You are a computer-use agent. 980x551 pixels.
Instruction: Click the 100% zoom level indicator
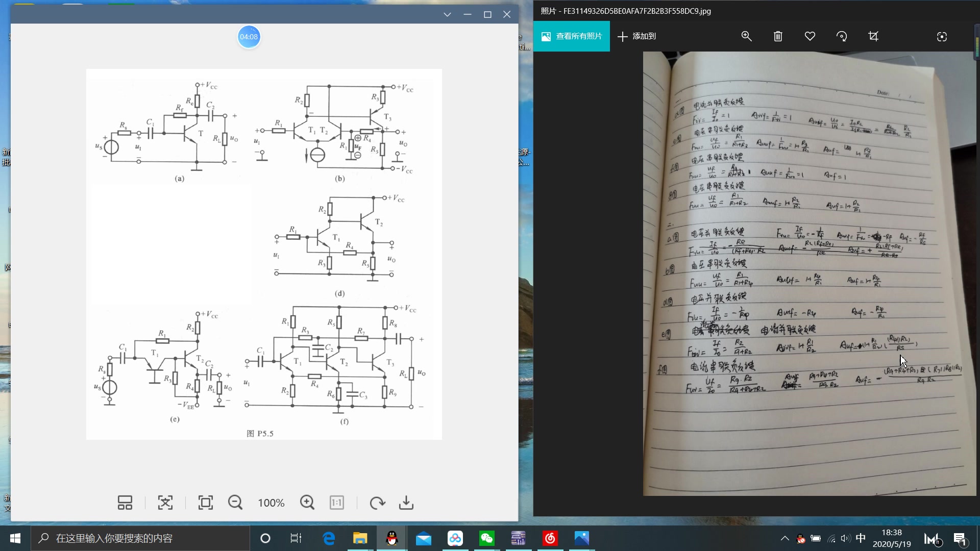pos(271,503)
